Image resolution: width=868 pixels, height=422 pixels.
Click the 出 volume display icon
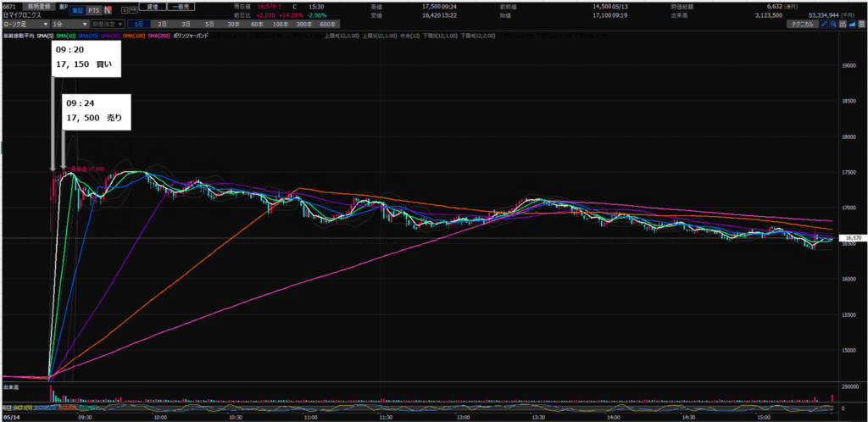(x=843, y=25)
